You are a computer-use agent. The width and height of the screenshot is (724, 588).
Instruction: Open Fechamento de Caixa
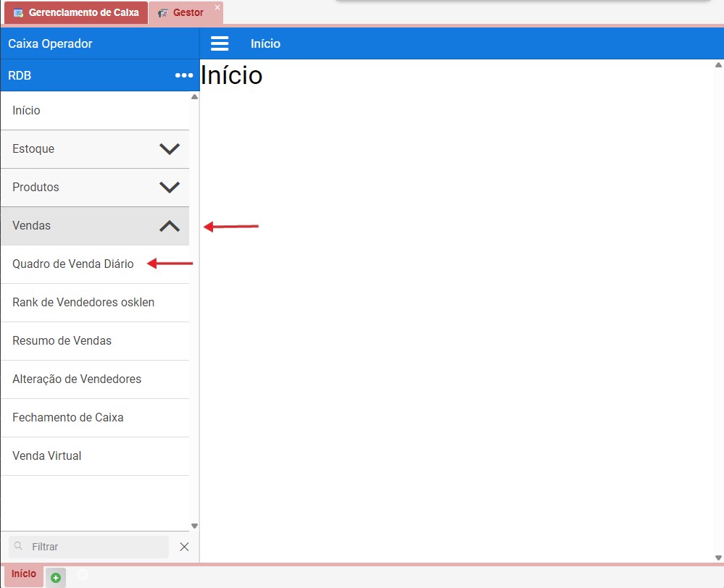pos(68,418)
